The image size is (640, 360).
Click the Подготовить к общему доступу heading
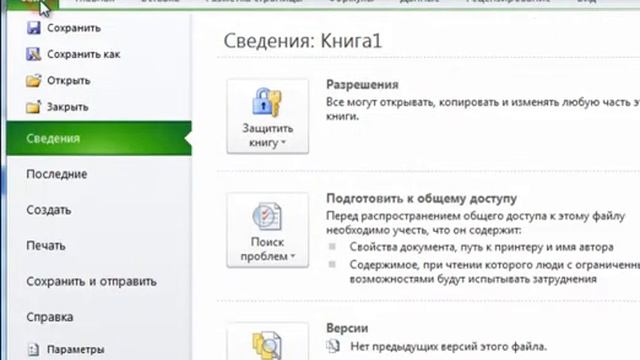pyautogui.click(x=422, y=198)
